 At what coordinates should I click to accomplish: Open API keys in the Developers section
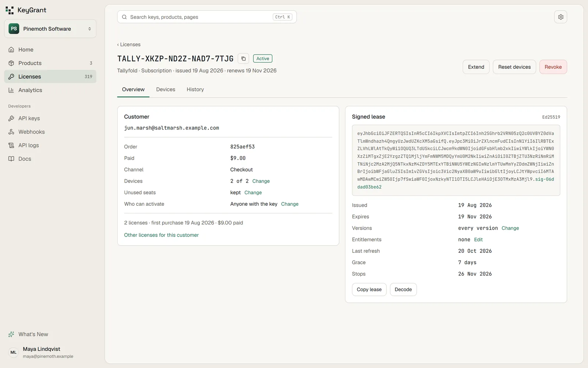point(50,118)
